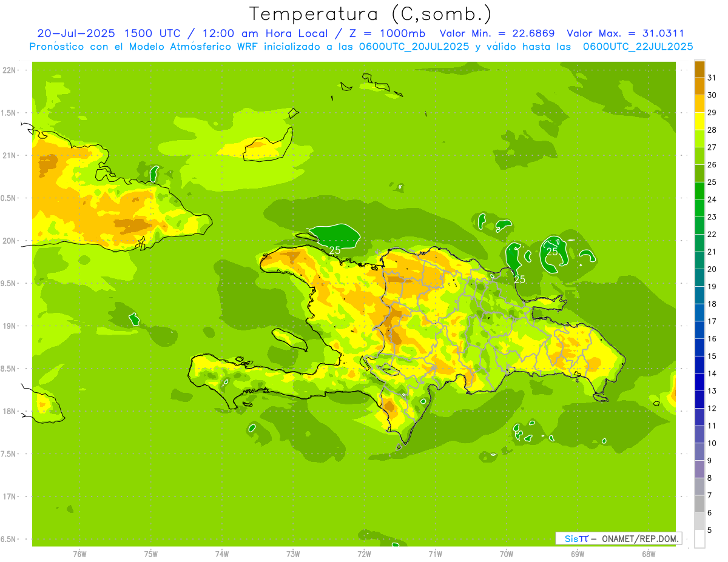Click the '19N' latitude axis label
Image resolution: width=728 pixels, height=562 pixels.
click(9, 326)
